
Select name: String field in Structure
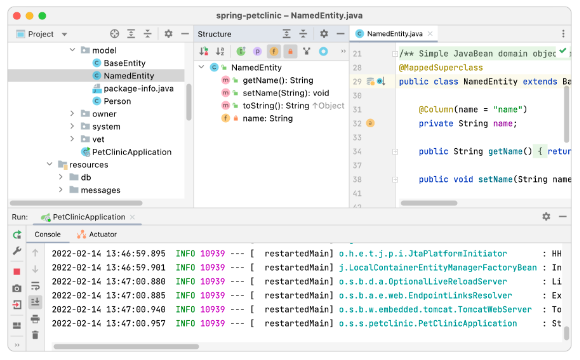267,118
